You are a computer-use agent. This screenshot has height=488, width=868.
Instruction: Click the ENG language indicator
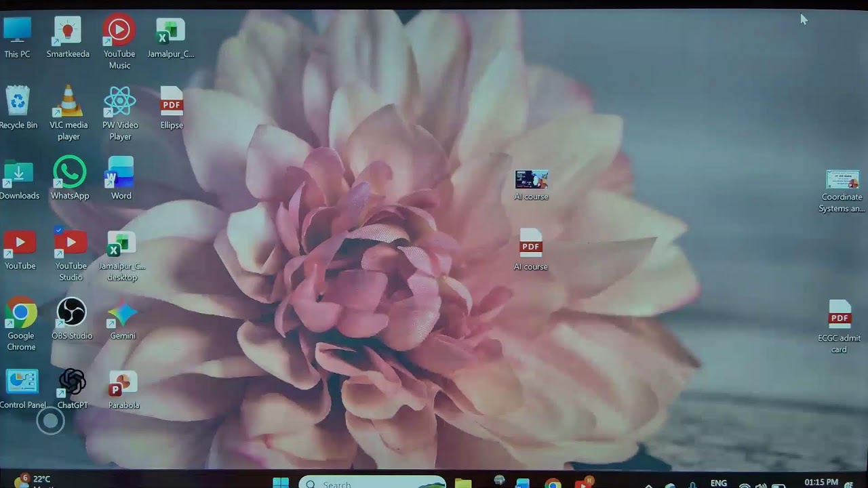[719, 483]
